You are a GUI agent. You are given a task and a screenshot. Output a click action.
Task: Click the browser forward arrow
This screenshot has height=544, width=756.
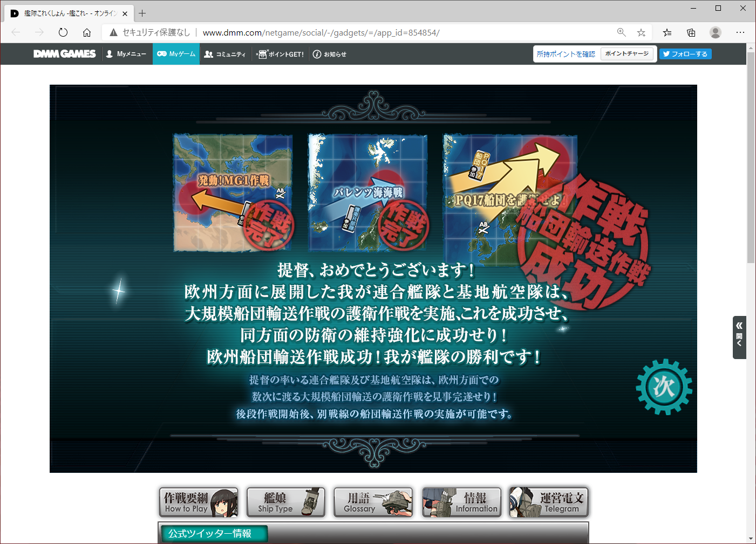coord(39,32)
